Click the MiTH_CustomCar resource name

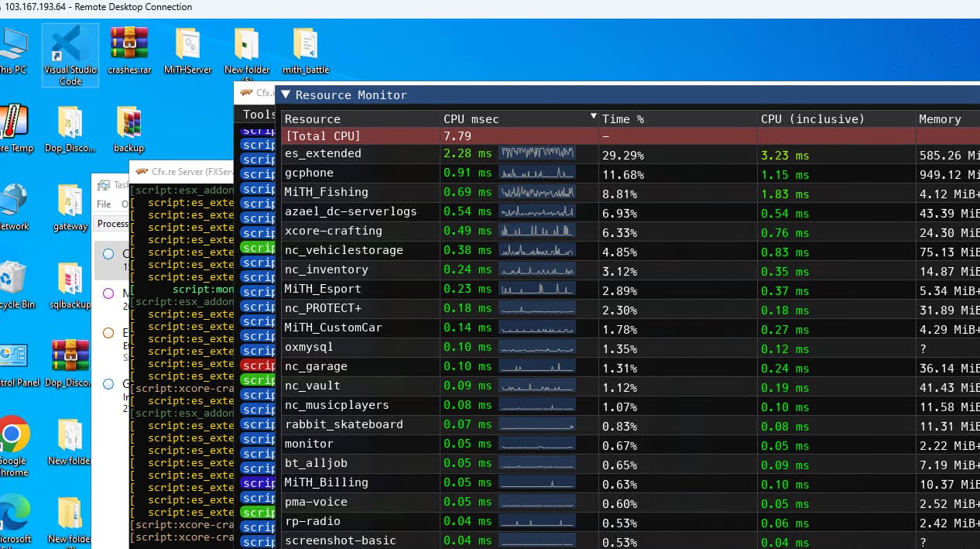pyautogui.click(x=333, y=328)
